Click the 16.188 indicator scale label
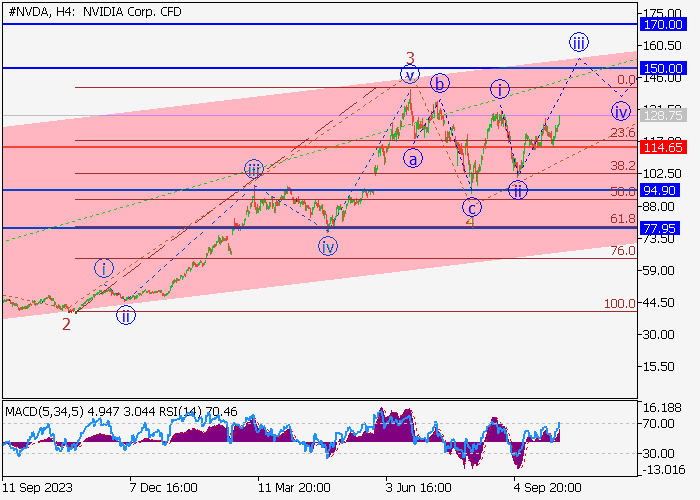700x500 pixels. (662, 408)
